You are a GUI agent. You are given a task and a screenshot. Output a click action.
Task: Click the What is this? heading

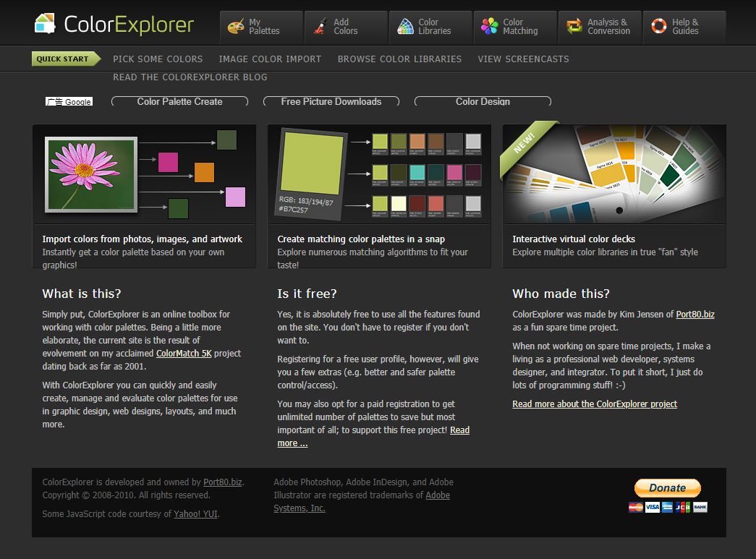pos(82,294)
